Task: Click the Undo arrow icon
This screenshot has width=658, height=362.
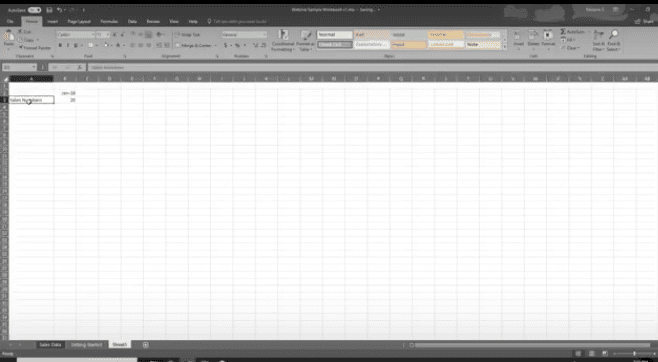Action: [x=59, y=10]
